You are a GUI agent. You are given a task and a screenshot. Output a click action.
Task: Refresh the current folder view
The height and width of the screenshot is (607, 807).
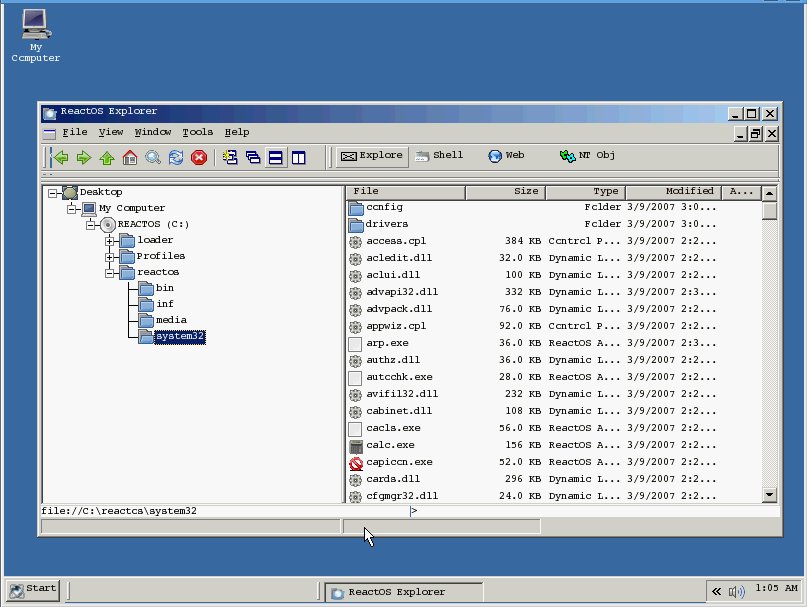(x=176, y=157)
